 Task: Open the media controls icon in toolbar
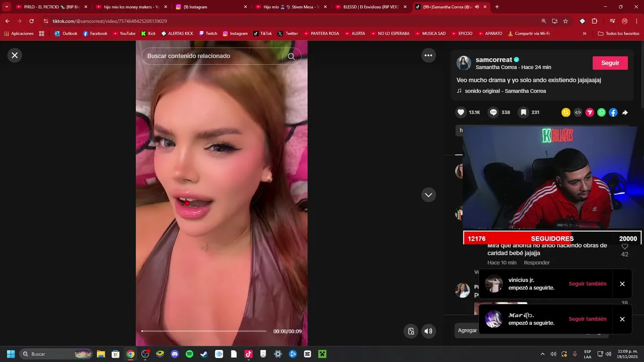click(612, 21)
